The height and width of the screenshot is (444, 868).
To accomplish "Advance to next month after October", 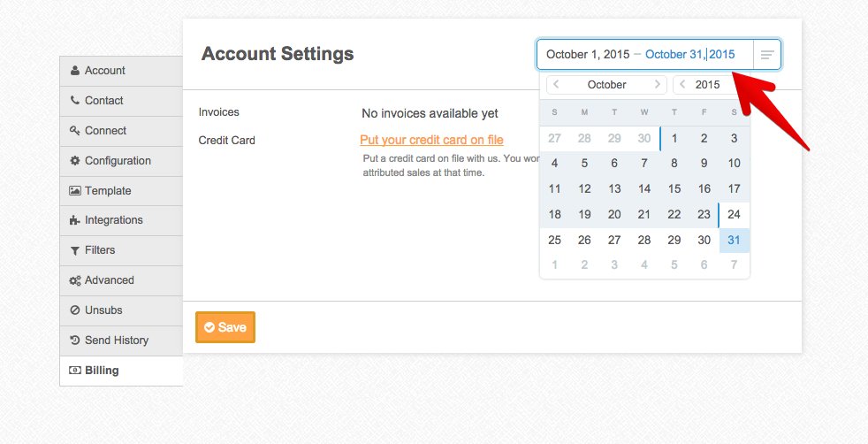I will pyautogui.click(x=657, y=85).
